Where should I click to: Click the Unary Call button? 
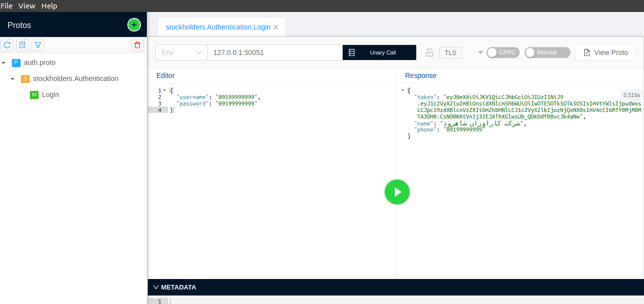pyautogui.click(x=379, y=52)
